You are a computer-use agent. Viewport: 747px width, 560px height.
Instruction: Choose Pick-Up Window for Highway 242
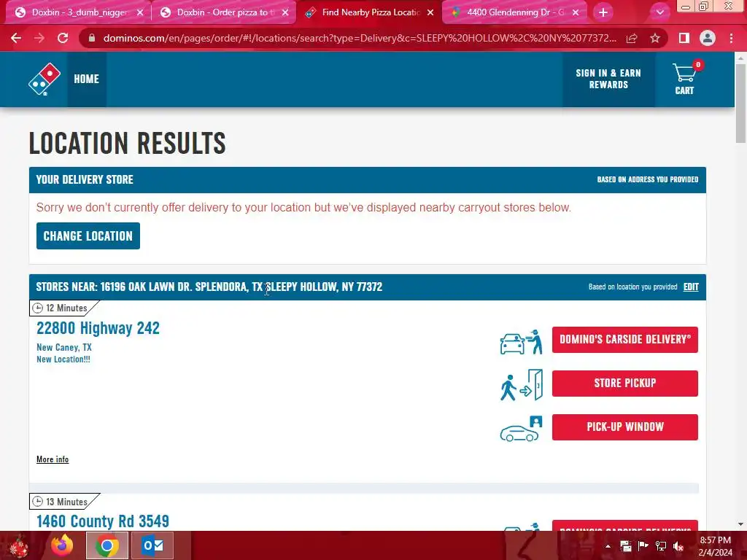625,427
